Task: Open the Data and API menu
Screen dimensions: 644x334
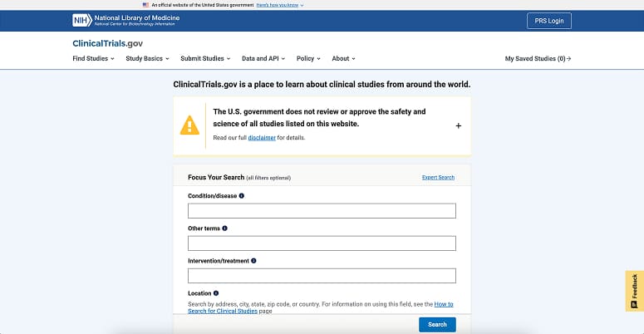Action: click(263, 58)
